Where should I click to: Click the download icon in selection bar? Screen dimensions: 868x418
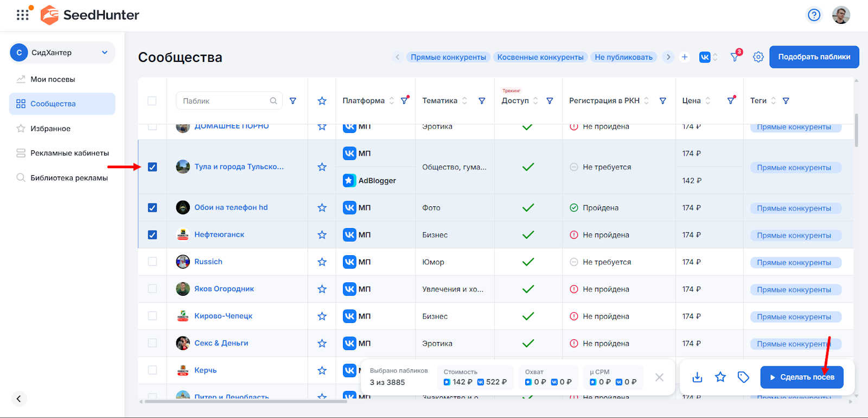click(x=698, y=377)
